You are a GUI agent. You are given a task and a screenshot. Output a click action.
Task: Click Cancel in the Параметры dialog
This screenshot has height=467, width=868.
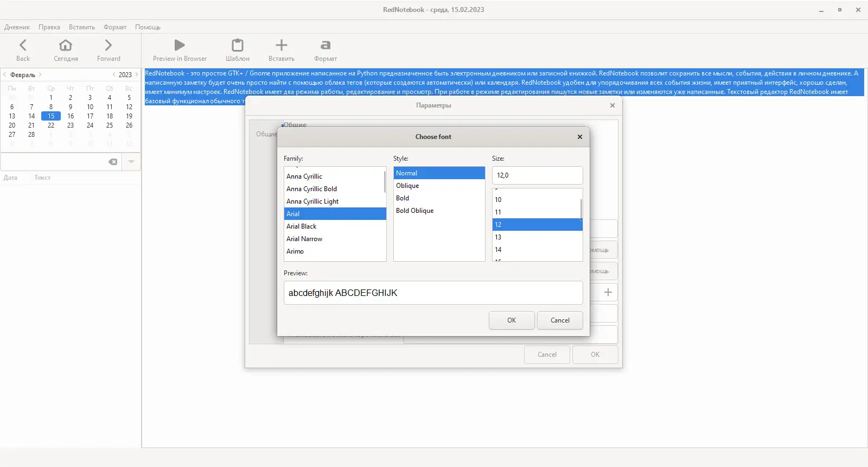pyautogui.click(x=547, y=355)
